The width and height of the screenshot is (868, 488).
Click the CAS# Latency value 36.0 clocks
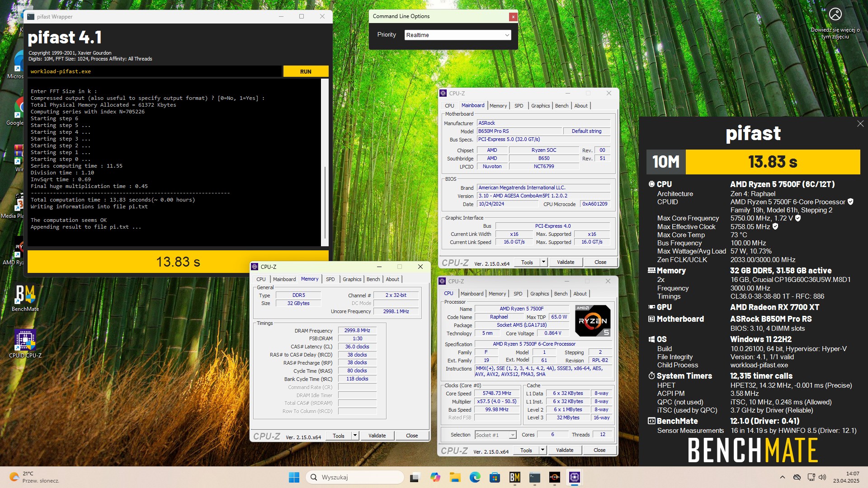coord(357,347)
